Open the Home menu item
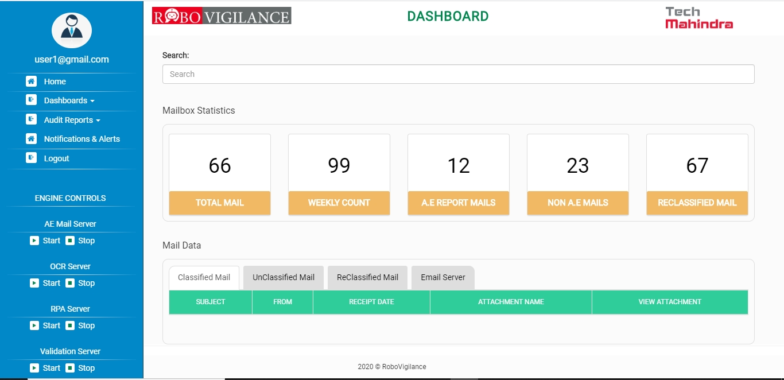 pos(55,82)
